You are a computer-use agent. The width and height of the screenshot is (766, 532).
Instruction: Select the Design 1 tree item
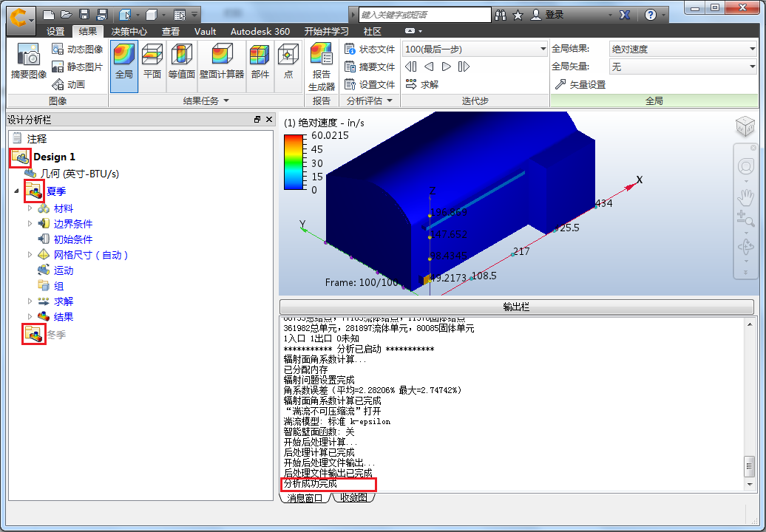tap(54, 157)
